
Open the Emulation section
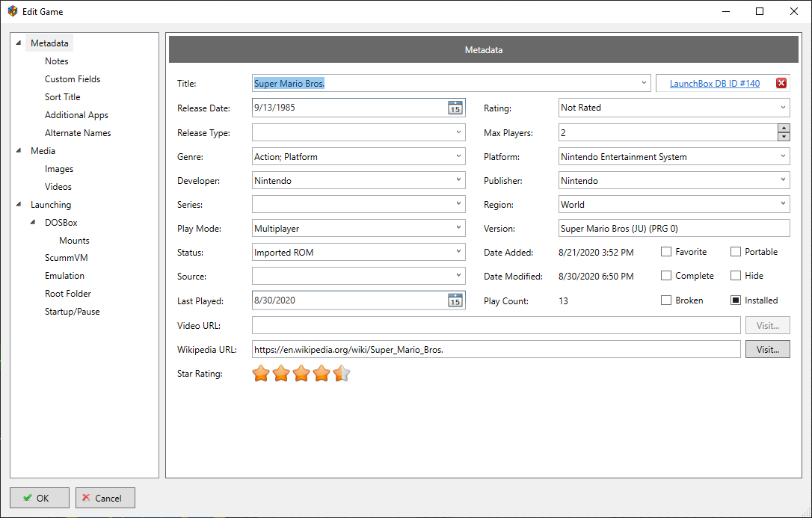(64, 276)
